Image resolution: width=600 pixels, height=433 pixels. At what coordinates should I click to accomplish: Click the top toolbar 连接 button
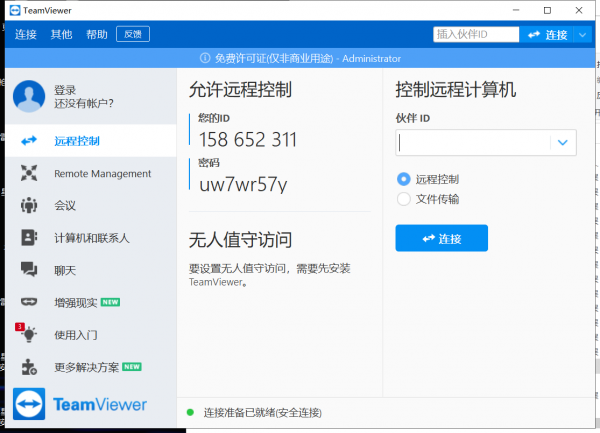pyautogui.click(x=546, y=35)
